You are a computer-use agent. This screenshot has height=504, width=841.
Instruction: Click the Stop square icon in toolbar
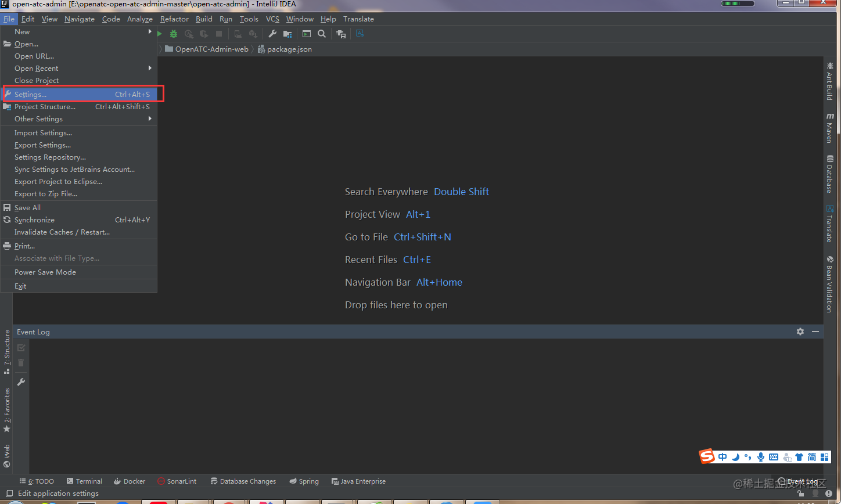(219, 34)
